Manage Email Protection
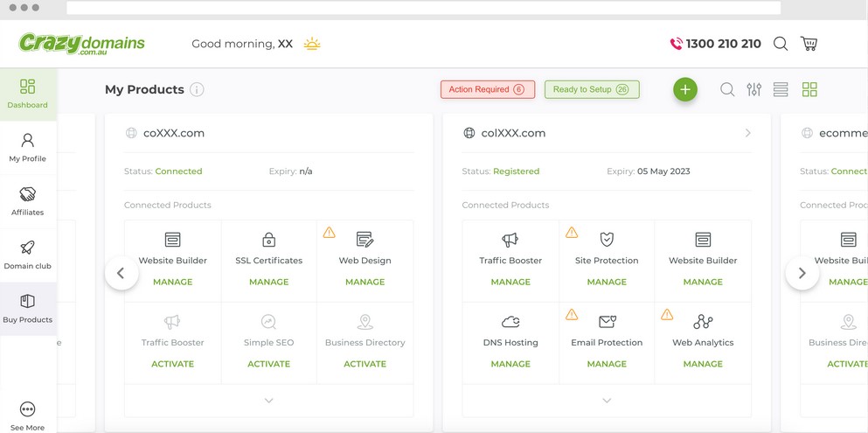 [x=607, y=364]
